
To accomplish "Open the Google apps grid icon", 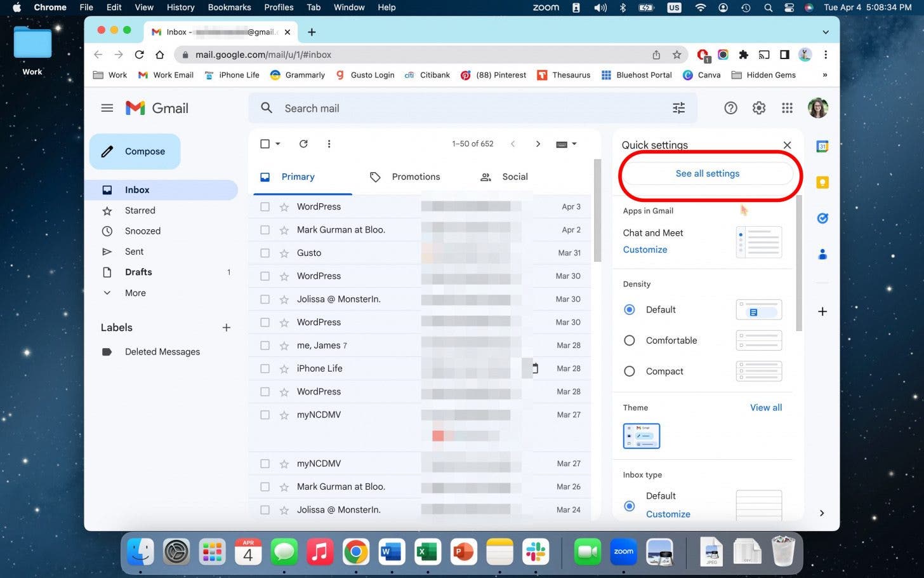I will 787,108.
